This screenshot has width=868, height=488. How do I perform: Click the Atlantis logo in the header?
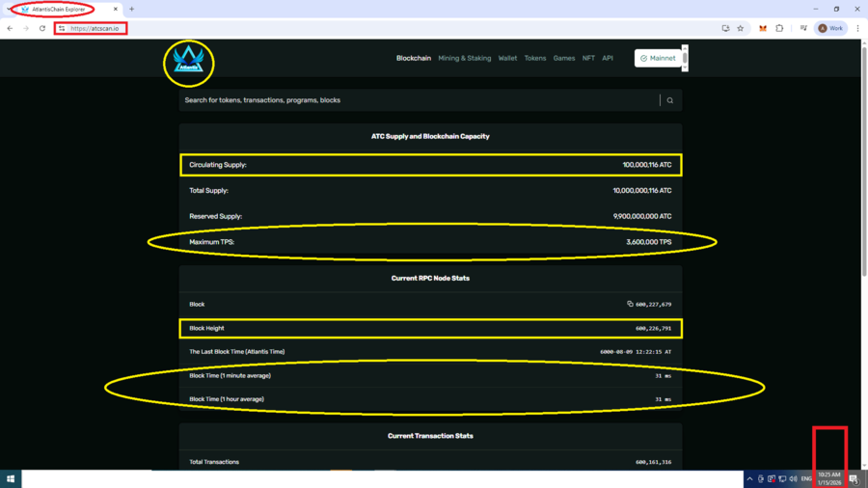tap(188, 62)
